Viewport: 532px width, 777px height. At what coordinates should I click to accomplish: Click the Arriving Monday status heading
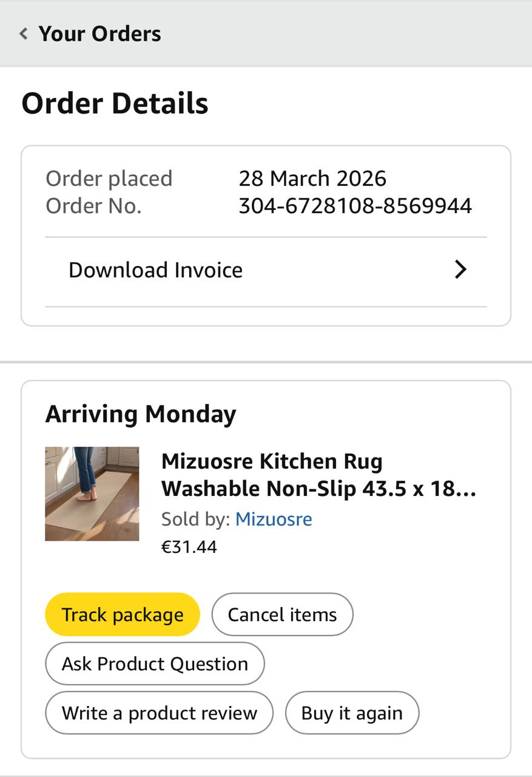(x=141, y=414)
